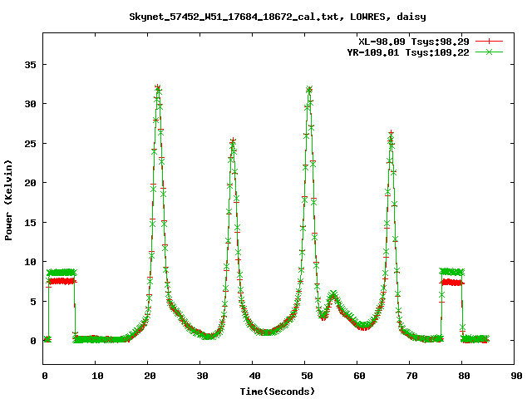
Task: Click the y-axis tick label 30
Action: pyautogui.click(x=30, y=104)
